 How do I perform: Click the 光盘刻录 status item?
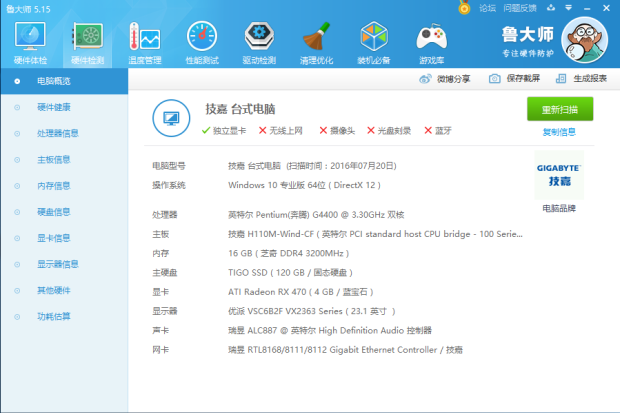tap(389, 131)
